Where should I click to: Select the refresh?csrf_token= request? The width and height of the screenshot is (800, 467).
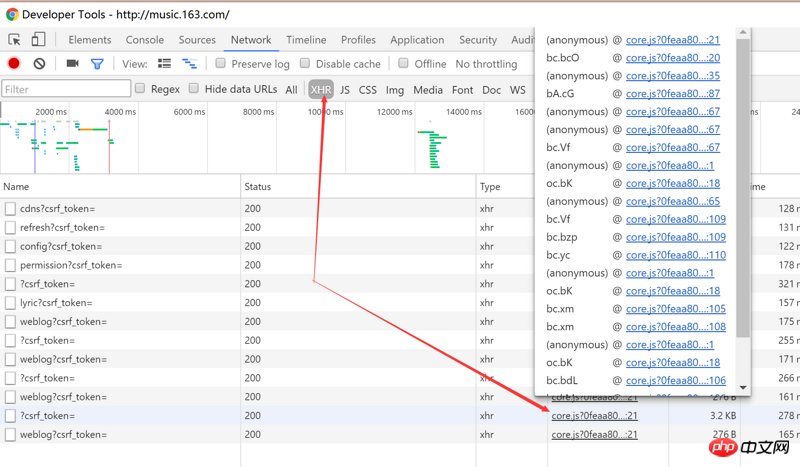[62, 227]
